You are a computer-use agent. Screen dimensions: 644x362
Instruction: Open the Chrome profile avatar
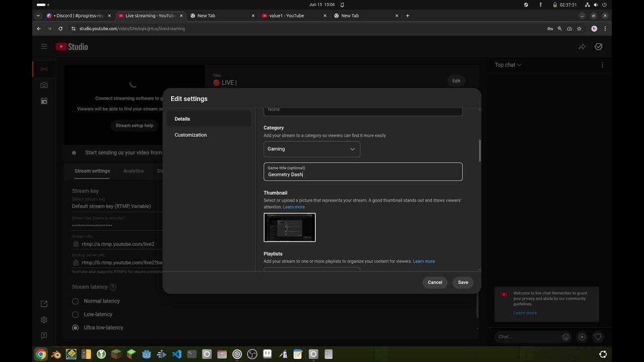click(x=594, y=29)
